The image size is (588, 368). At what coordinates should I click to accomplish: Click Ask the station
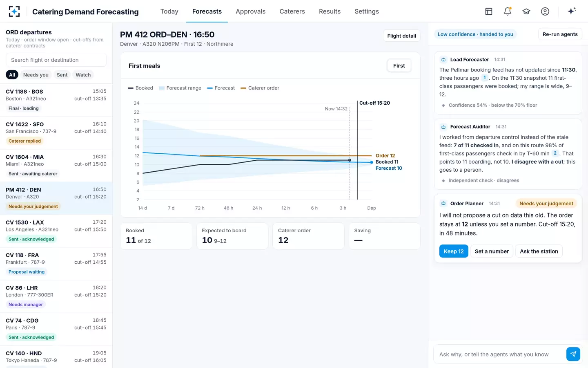coord(539,251)
